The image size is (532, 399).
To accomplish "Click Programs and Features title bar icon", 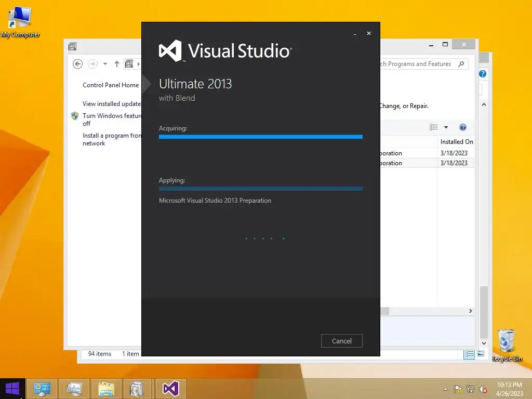I will point(73,46).
